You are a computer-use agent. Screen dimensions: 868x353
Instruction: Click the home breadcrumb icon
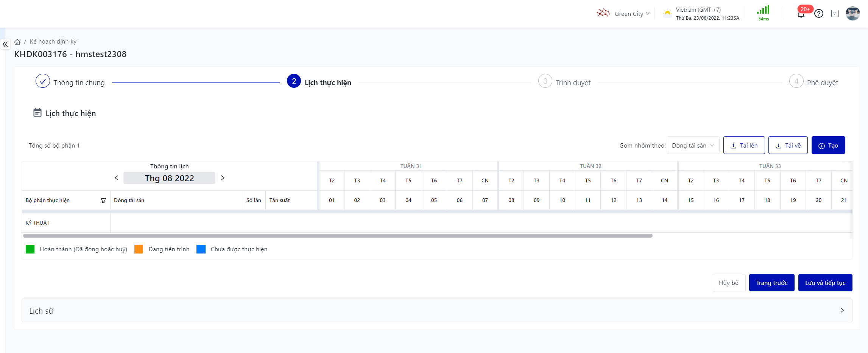(17, 42)
